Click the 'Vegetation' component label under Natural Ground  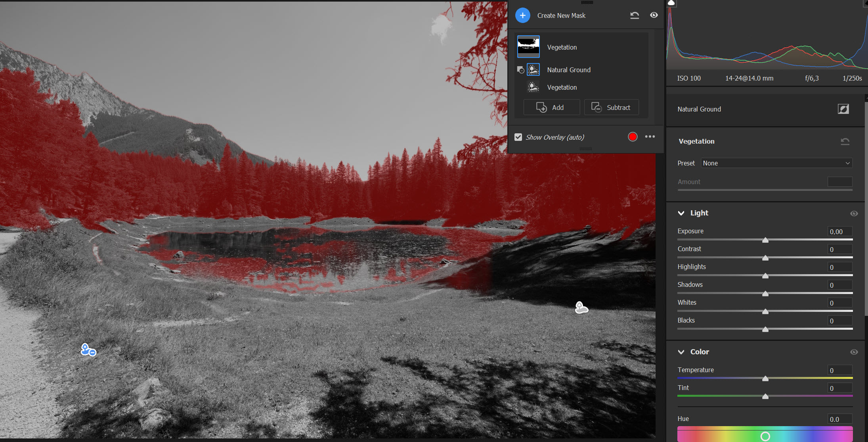tap(562, 87)
